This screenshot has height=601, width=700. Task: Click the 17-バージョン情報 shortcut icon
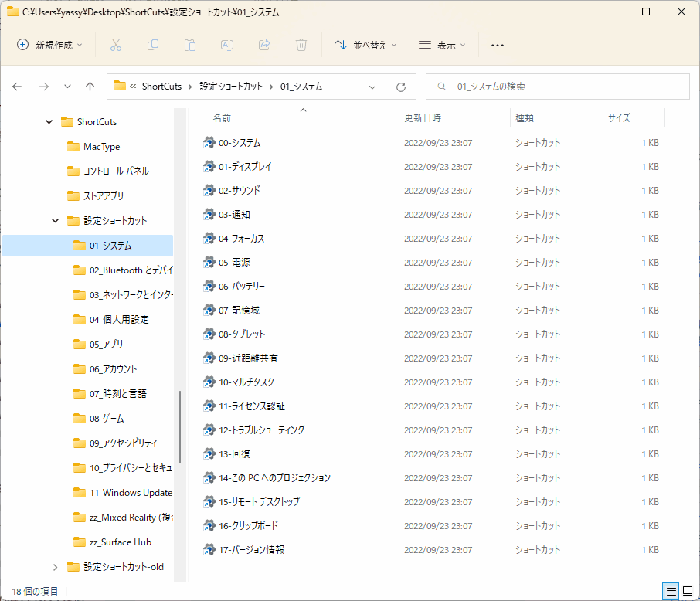209,550
